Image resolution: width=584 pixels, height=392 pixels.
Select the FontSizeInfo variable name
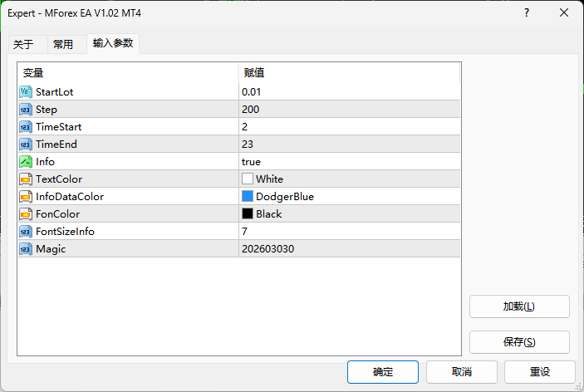[x=65, y=232]
